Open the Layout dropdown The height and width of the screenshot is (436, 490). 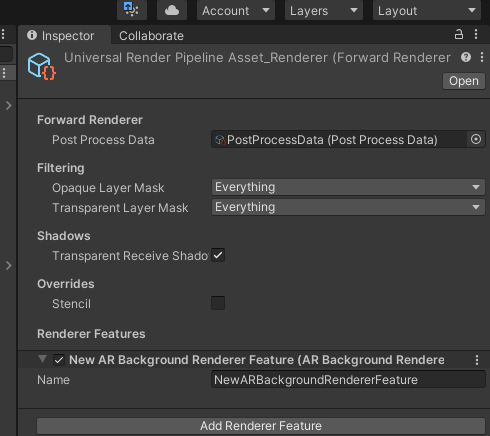pyautogui.click(x=427, y=10)
